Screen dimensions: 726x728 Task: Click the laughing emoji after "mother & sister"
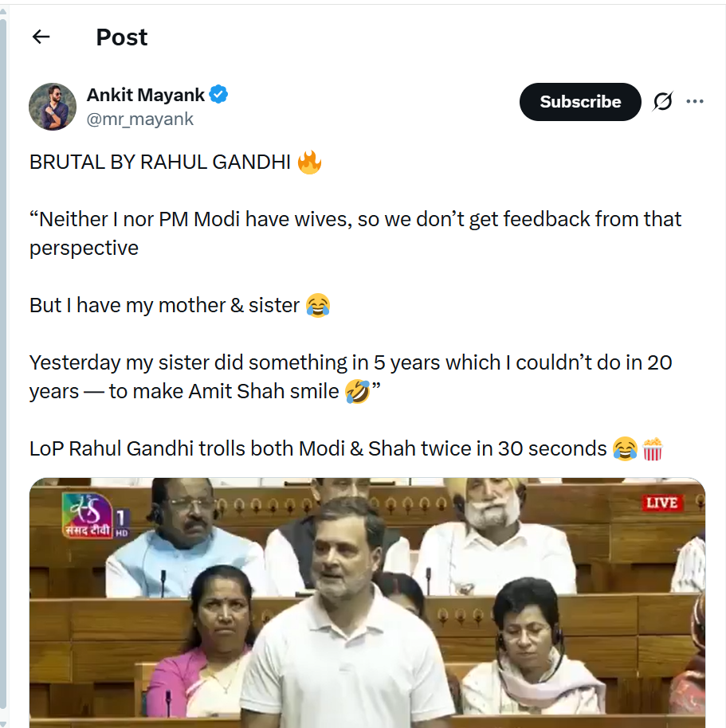point(318,306)
